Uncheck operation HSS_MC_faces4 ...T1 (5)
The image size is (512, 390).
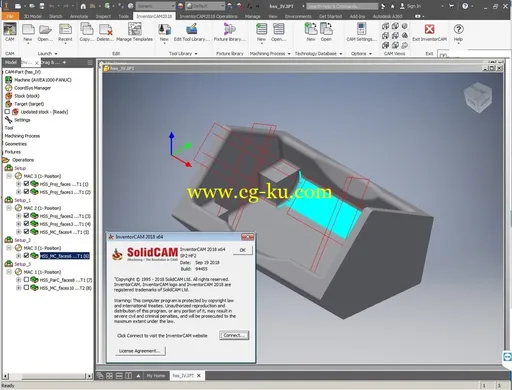pos(26,232)
